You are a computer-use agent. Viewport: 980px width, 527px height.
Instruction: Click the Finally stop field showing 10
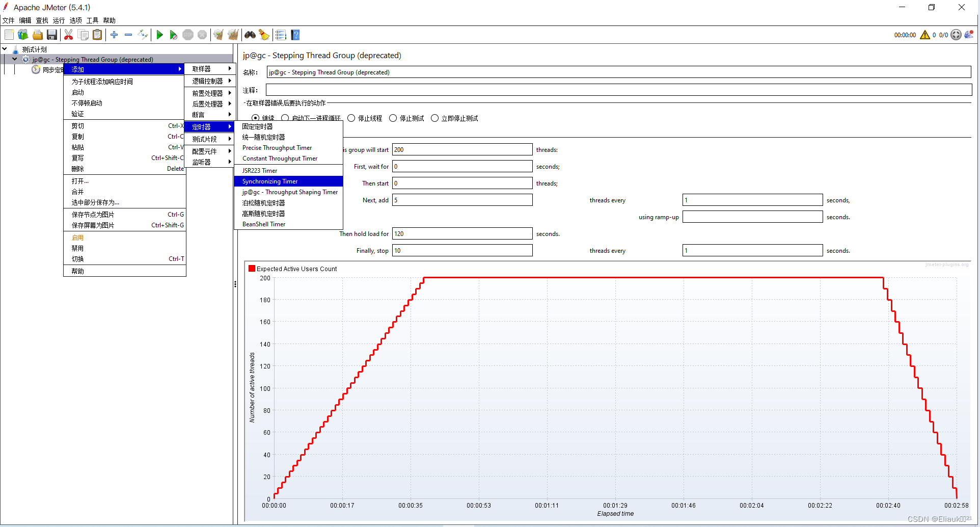click(462, 250)
